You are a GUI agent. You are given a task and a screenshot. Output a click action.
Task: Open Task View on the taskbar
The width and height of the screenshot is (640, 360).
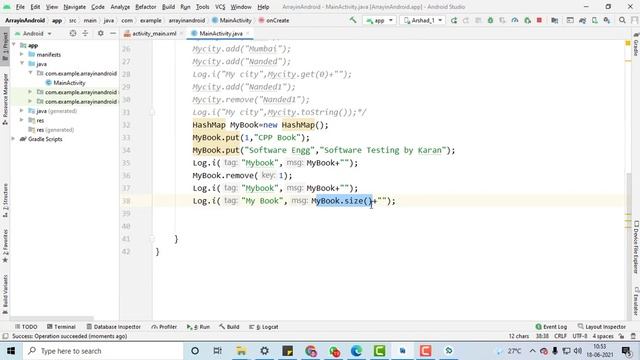(x=218, y=351)
